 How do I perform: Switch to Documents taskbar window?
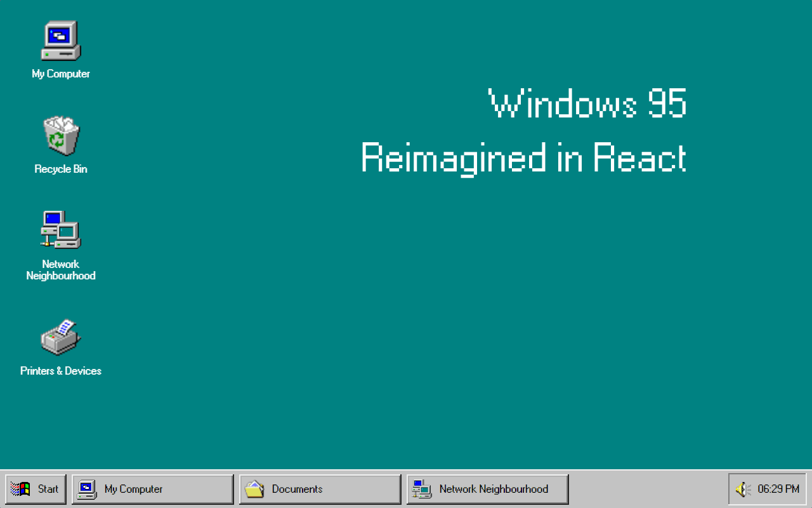click(320, 489)
